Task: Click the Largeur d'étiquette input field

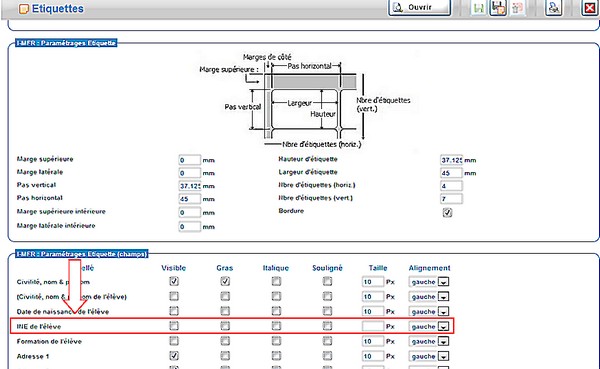Action: pyautogui.click(x=451, y=173)
